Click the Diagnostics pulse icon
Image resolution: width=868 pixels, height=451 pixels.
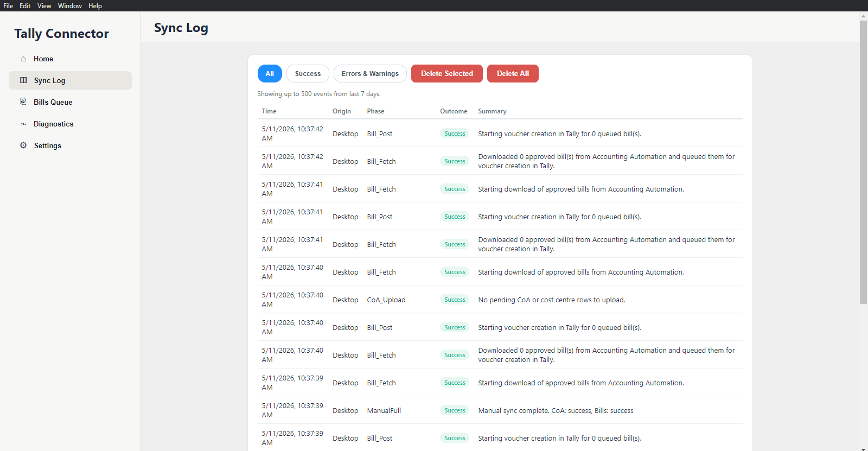pos(23,124)
